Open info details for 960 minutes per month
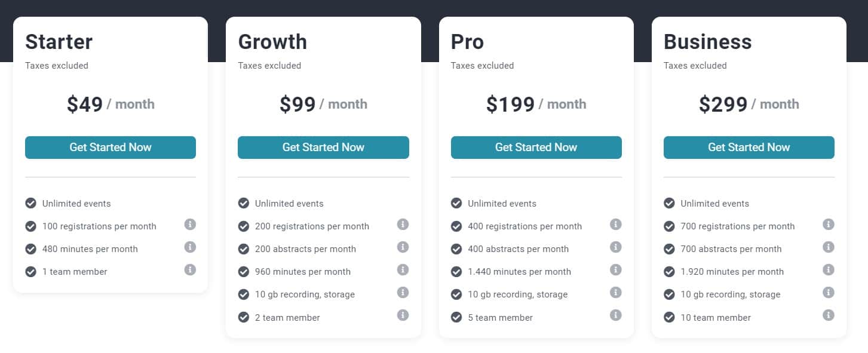868x353 pixels. [x=403, y=270]
